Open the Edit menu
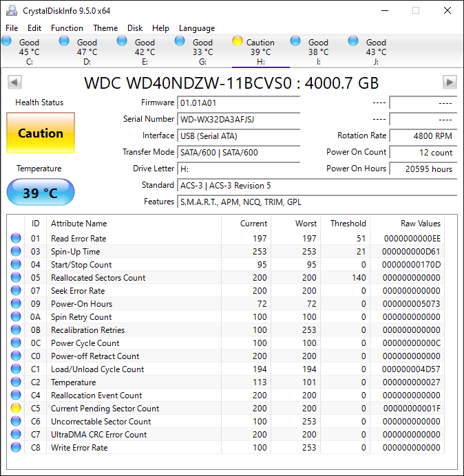464x476 pixels. 34,28
